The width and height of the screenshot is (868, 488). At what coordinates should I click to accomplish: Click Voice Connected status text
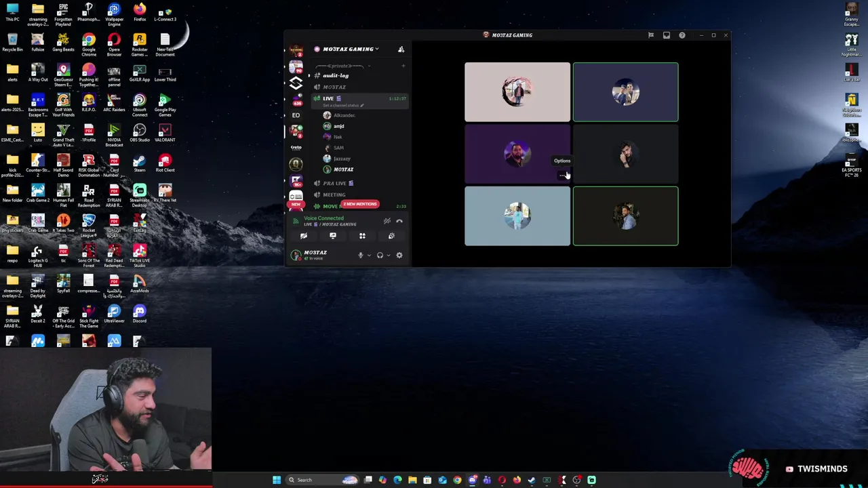pyautogui.click(x=323, y=218)
